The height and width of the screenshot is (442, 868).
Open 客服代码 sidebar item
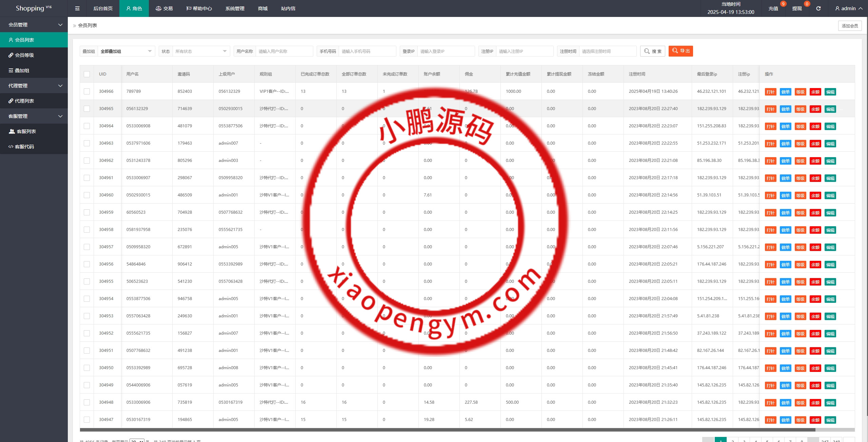click(x=24, y=147)
